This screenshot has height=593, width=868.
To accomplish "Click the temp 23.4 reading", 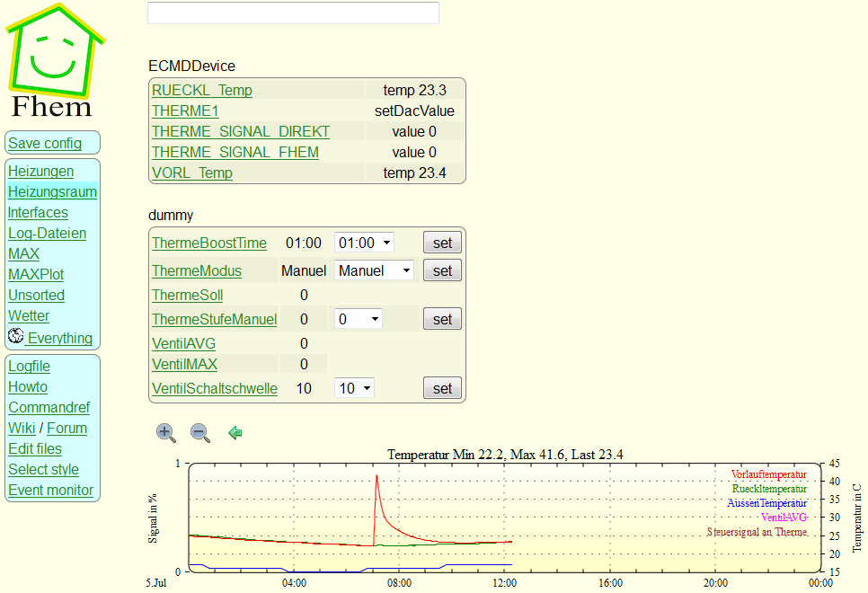I will (414, 173).
